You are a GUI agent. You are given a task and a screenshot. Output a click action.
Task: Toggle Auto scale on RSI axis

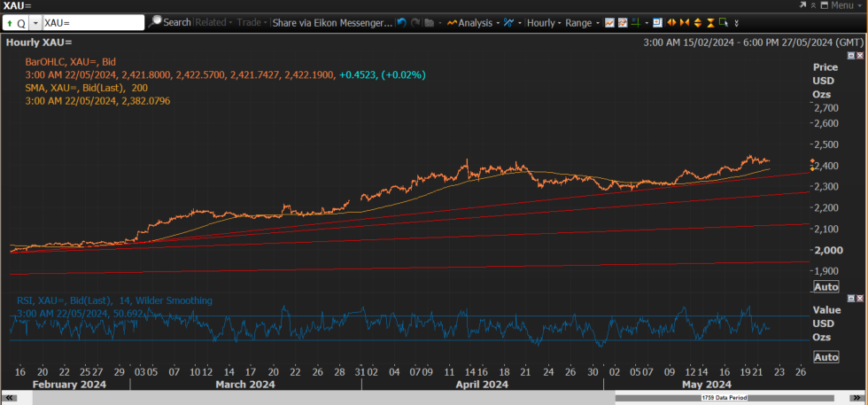[x=825, y=357]
